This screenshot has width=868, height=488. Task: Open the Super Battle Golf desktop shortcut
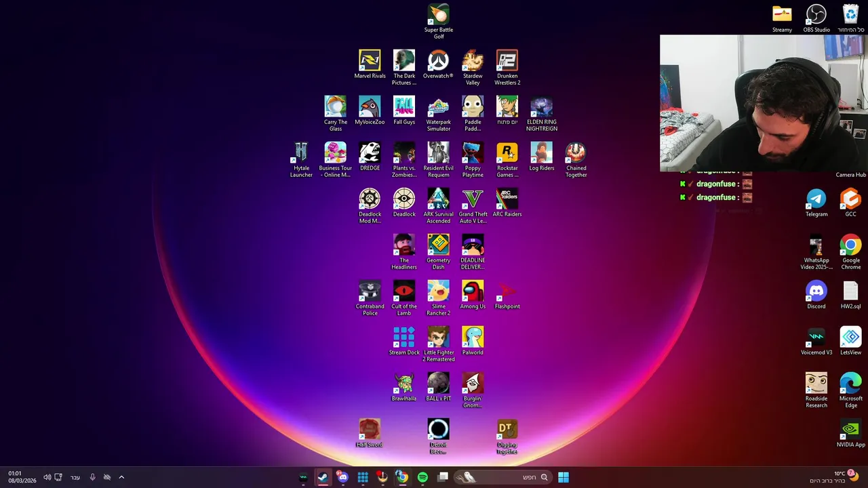point(438,21)
